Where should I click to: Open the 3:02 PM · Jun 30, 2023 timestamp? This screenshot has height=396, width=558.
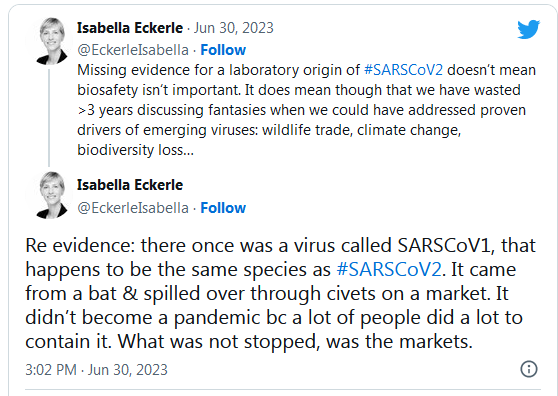[x=96, y=370]
